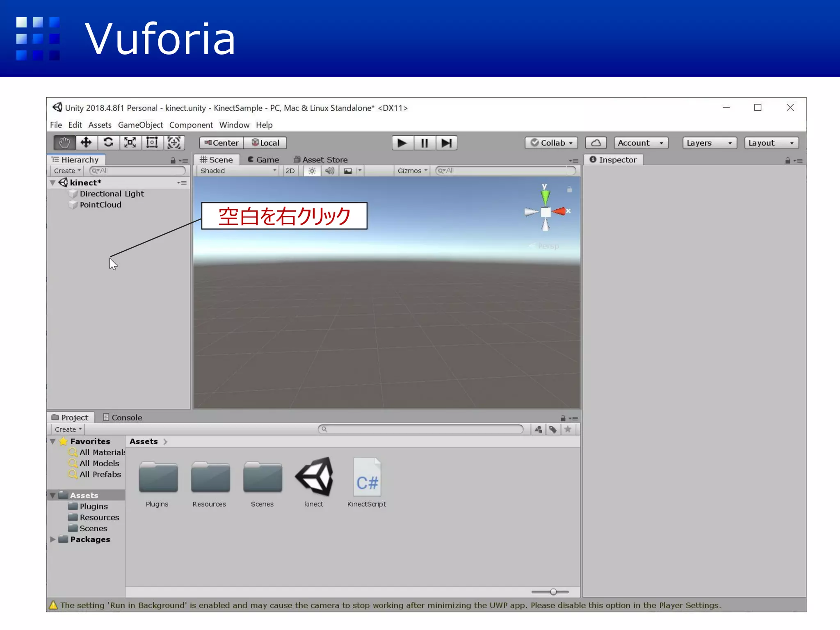
Task: Open the Shaded draw mode dropdown
Action: tap(238, 171)
